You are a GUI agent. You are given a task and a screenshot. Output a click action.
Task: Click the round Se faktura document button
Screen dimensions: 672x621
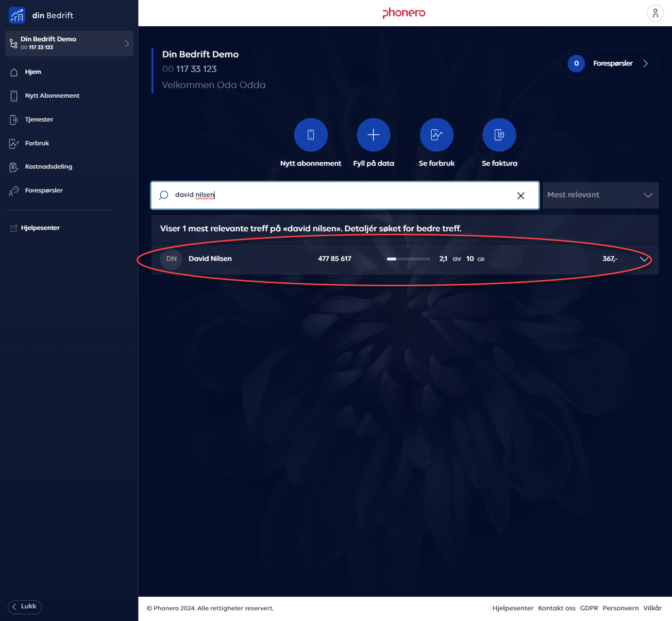[499, 135]
